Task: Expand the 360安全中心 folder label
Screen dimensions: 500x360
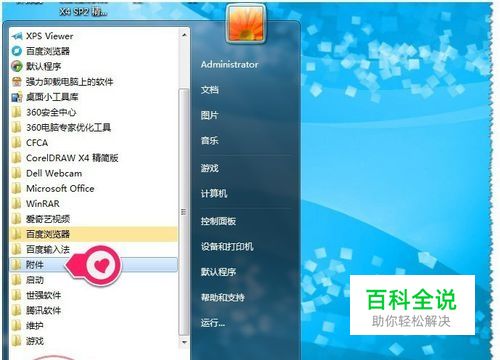Action: (51, 112)
